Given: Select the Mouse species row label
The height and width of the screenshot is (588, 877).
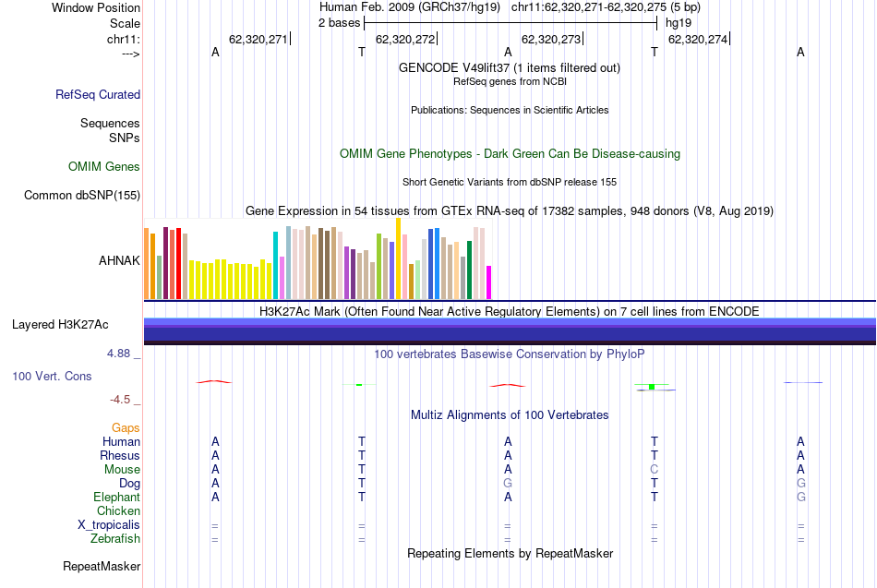Looking at the screenshot, I should pyautogui.click(x=122, y=470).
